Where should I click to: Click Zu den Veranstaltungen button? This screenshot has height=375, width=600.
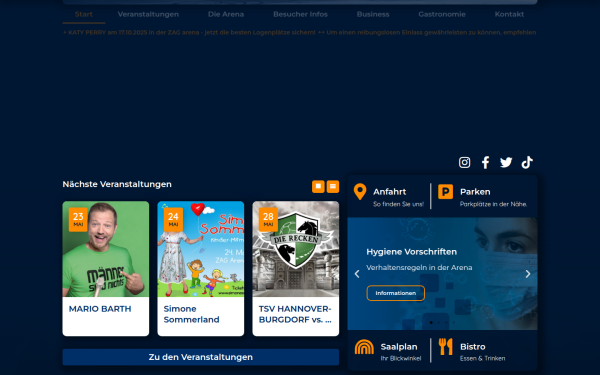pyautogui.click(x=201, y=357)
